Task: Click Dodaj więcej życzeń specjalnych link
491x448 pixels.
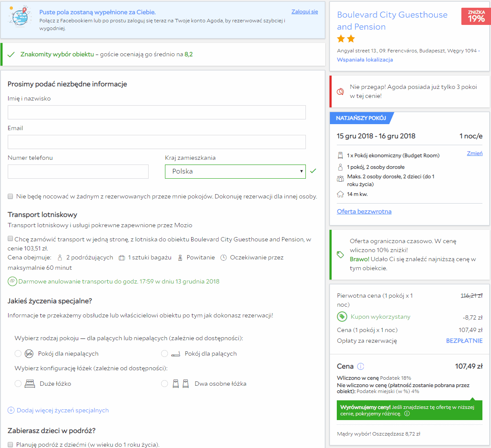Action: click(x=63, y=411)
